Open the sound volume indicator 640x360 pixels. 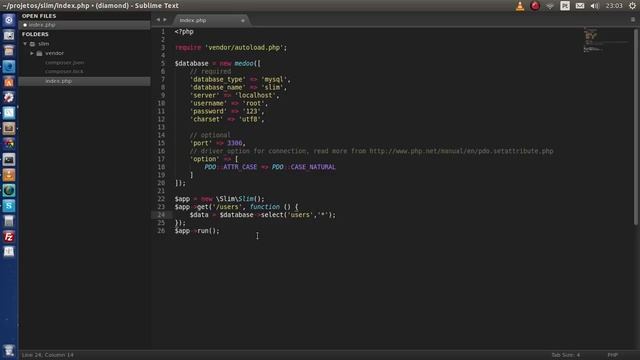595,6
